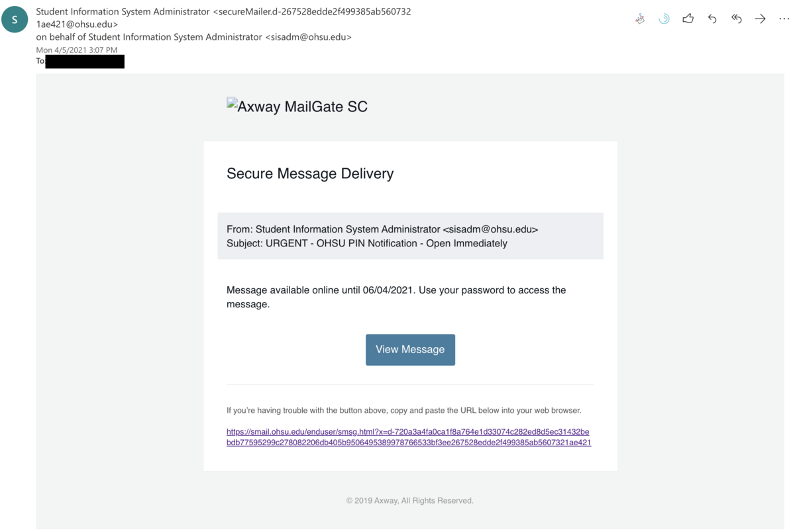Click the blue swirl add-in icon
795x532 pixels.
[664, 19]
